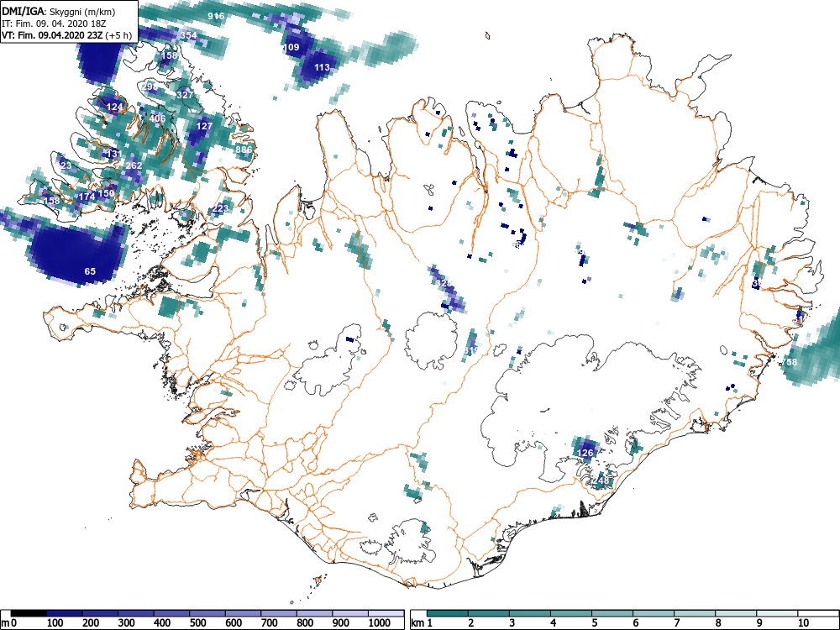Screen dimensions: 840x630
Task: Click the 248 visibility value
Action: point(601,480)
